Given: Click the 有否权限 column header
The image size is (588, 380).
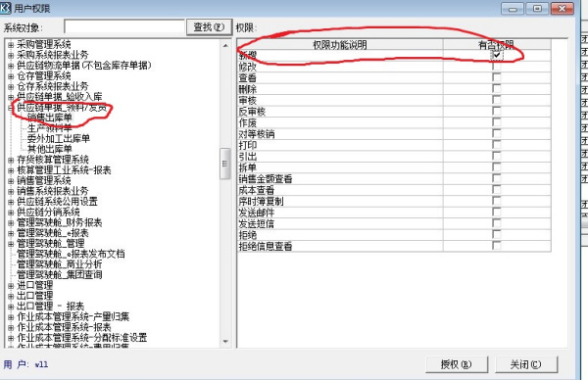Looking at the screenshot, I should pos(497,45).
